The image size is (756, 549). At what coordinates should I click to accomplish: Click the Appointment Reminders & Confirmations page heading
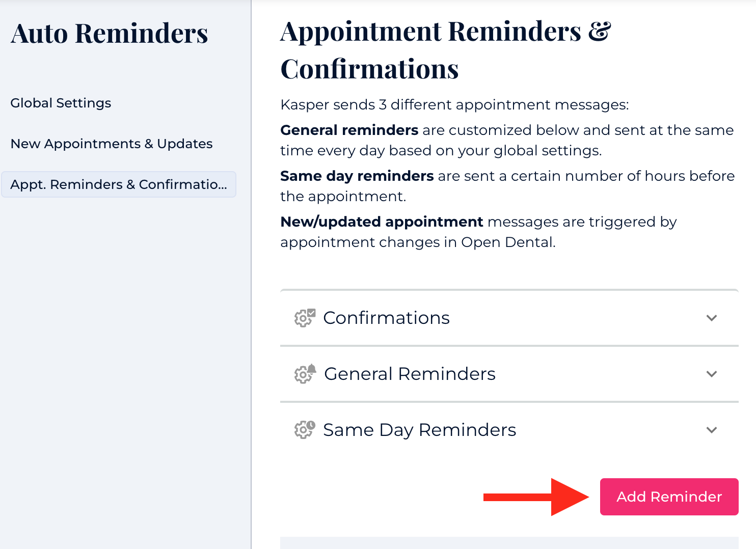[445, 50]
